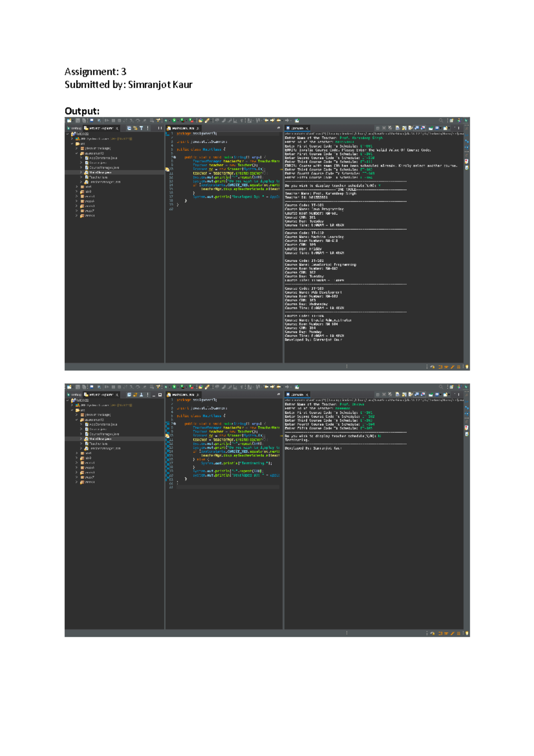534x756 pixels.
Task: Click line 10 warning marker in second screenshot's editor
Action: pos(167,435)
